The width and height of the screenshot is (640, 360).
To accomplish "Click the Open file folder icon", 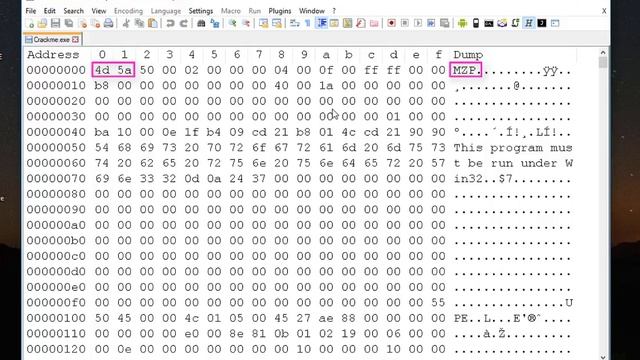I will pos(42,24).
